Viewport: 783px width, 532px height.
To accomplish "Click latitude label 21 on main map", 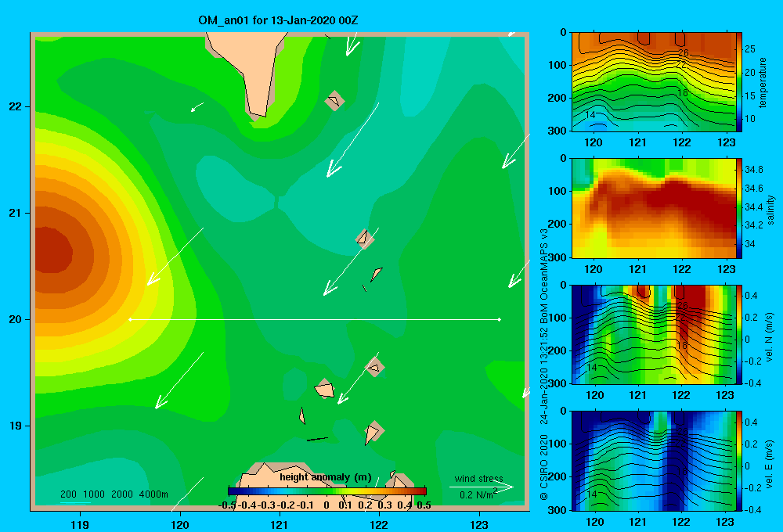I will [15, 213].
